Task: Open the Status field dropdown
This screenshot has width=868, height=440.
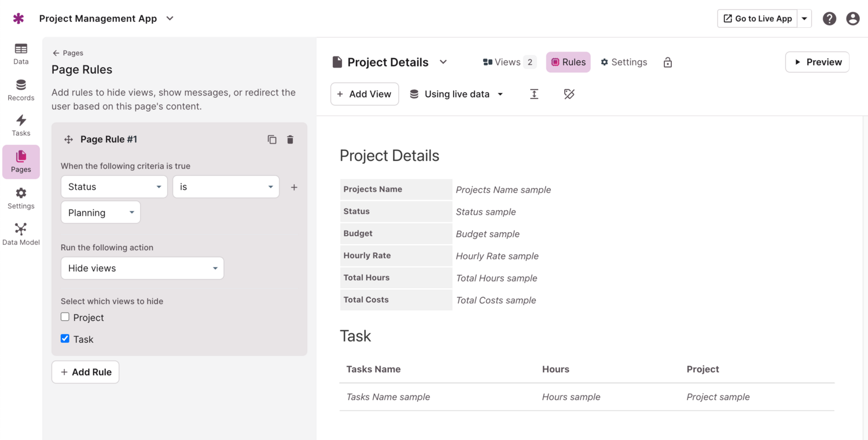Action: [x=114, y=187]
